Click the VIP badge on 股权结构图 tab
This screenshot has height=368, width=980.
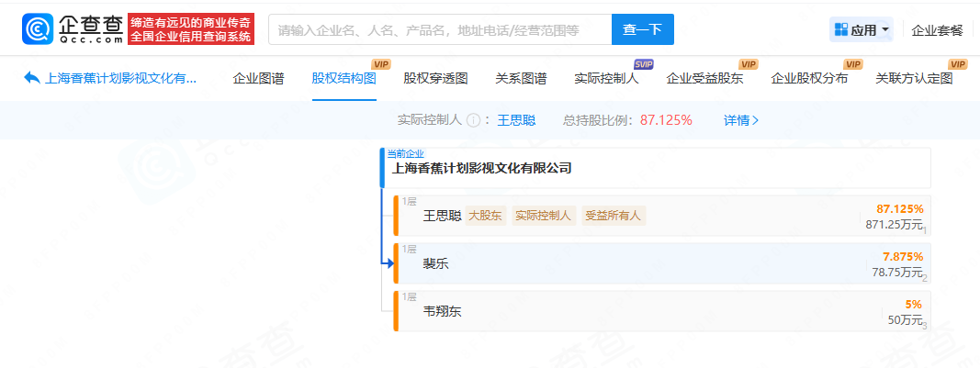click(x=380, y=64)
